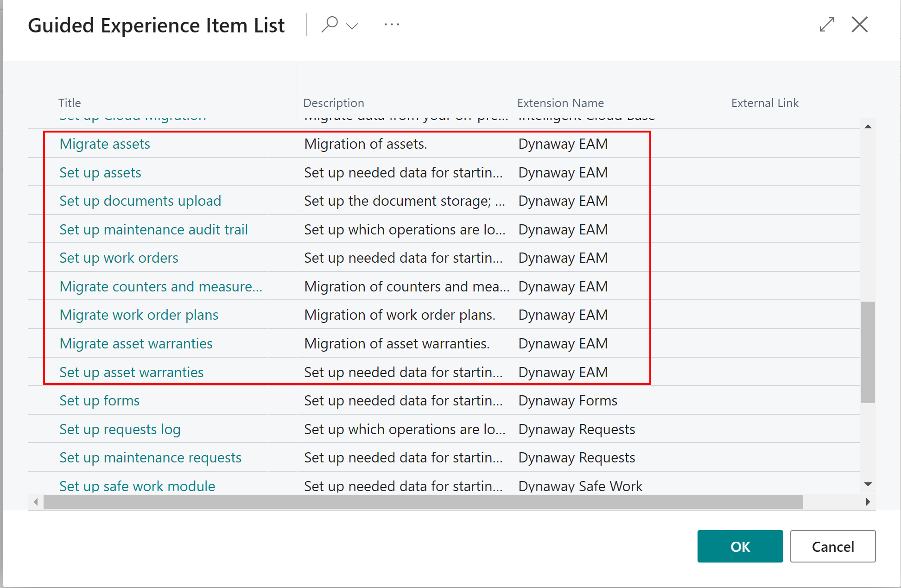Open the Title column header menu
This screenshot has height=588, width=901.
(70, 103)
